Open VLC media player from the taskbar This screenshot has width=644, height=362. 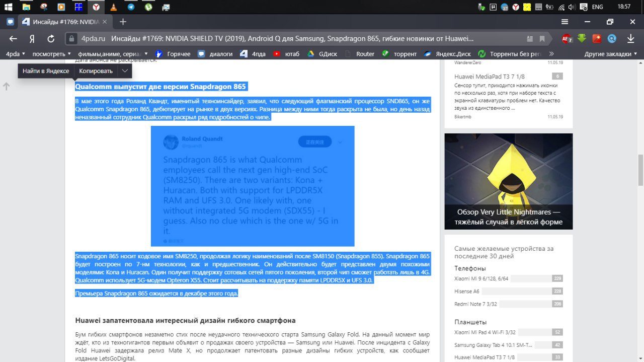(113, 7)
